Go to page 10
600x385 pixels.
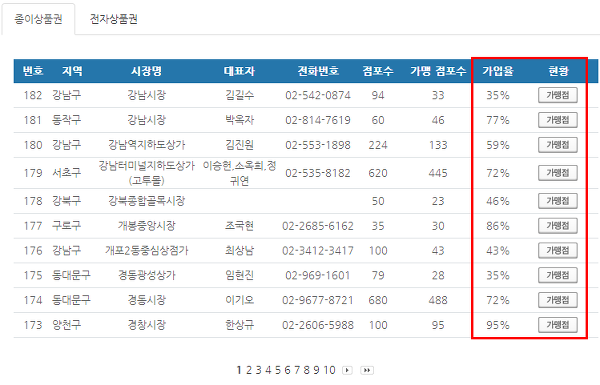(329, 370)
